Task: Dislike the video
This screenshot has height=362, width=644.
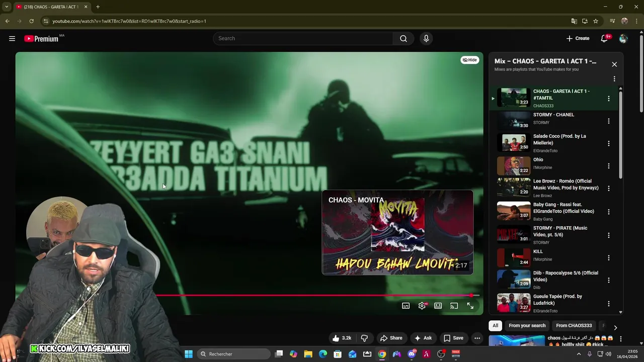Action: click(365, 338)
